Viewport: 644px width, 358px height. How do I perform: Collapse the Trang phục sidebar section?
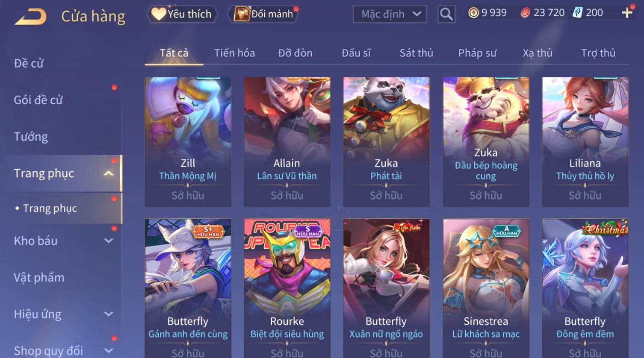109,173
